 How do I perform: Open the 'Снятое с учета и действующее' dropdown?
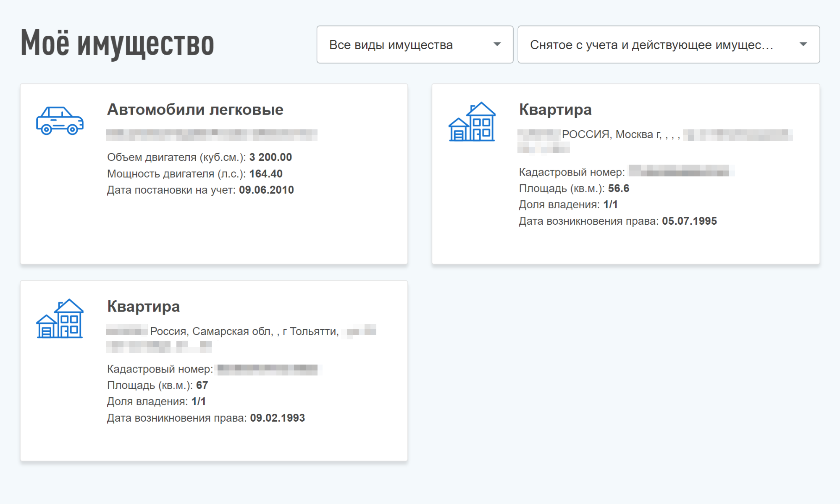[669, 45]
